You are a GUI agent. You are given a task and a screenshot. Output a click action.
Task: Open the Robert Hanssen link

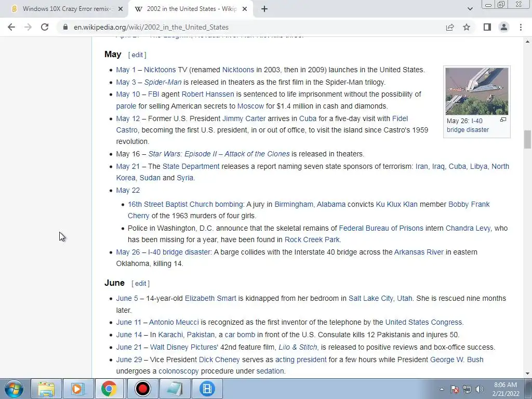pyautogui.click(x=208, y=95)
